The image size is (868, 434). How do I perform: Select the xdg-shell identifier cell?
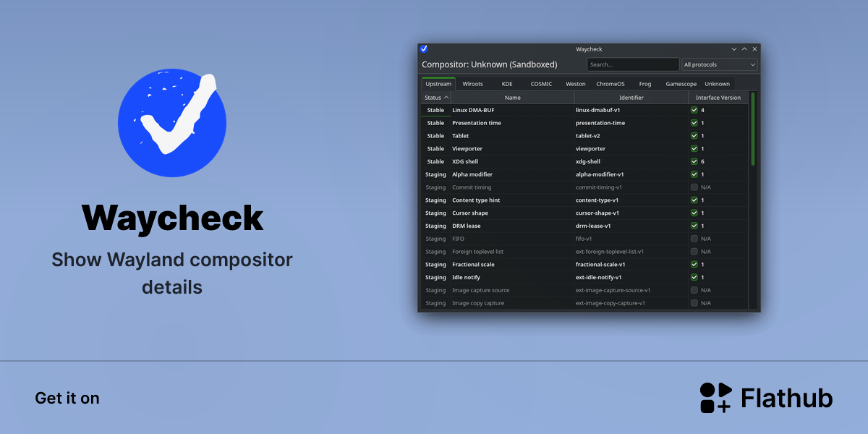pos(631,161)
